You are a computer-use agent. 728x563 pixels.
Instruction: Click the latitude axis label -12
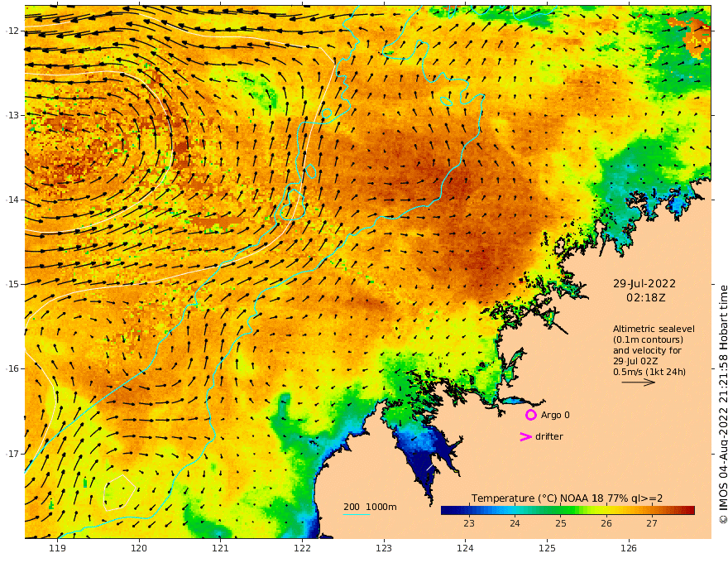pos(12,31)
